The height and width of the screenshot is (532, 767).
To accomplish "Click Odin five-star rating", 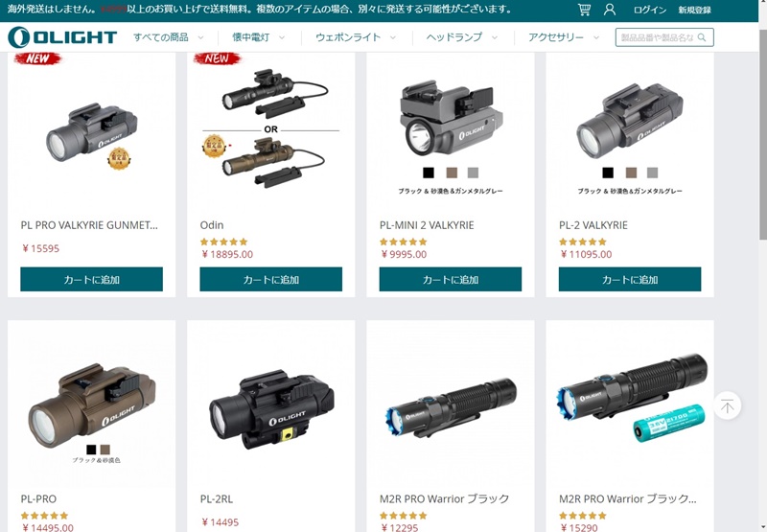I will [x=223, y=242].
